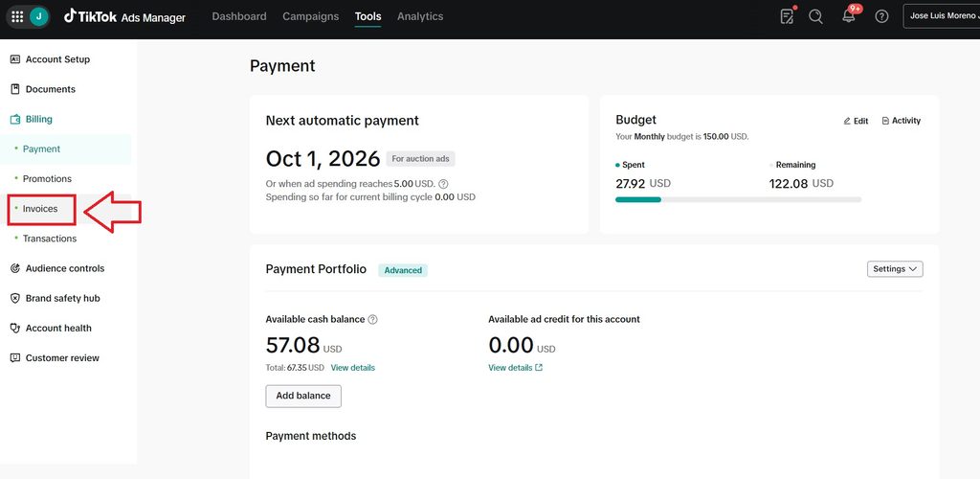
Task: Open the Analytics tab
Action: click(420, 17)
